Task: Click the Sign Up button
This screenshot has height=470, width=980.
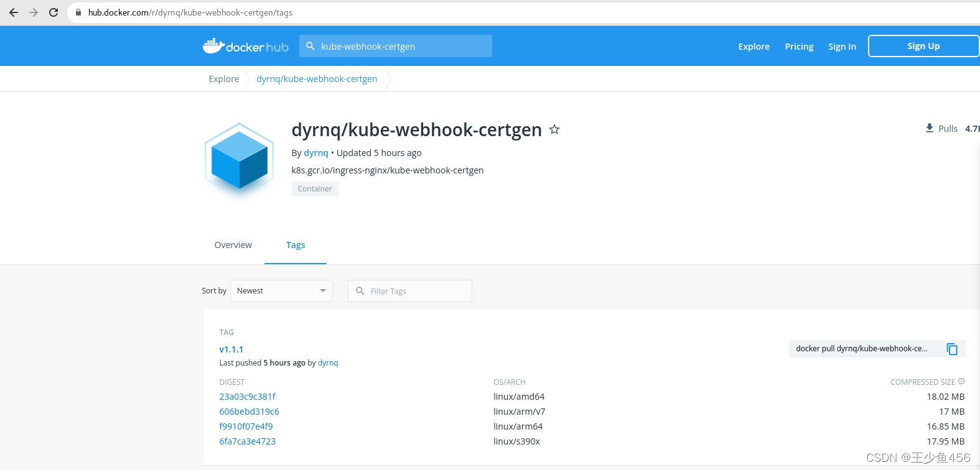Action: point(923,46)
